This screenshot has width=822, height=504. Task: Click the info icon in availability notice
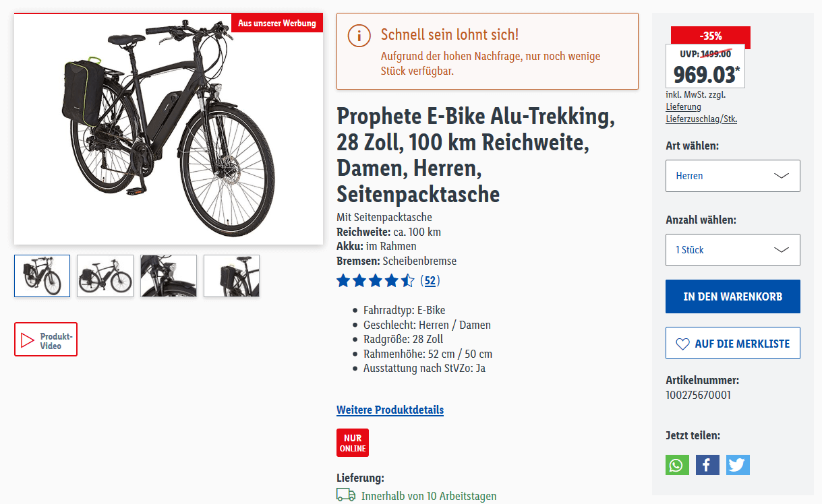coord(359,35)
